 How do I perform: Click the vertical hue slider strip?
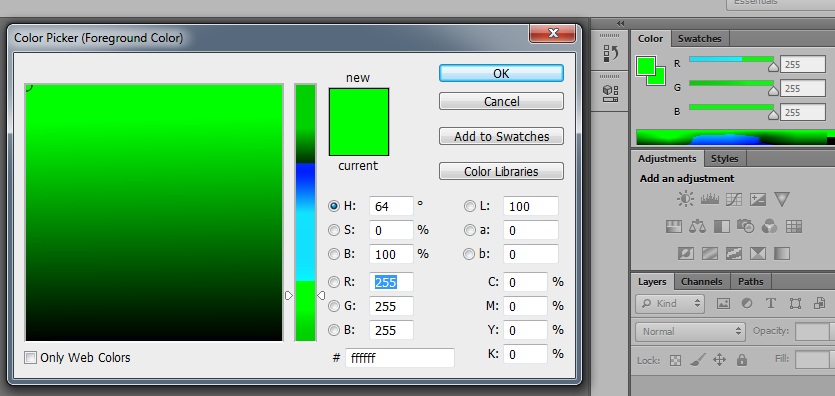coord(306,212)
